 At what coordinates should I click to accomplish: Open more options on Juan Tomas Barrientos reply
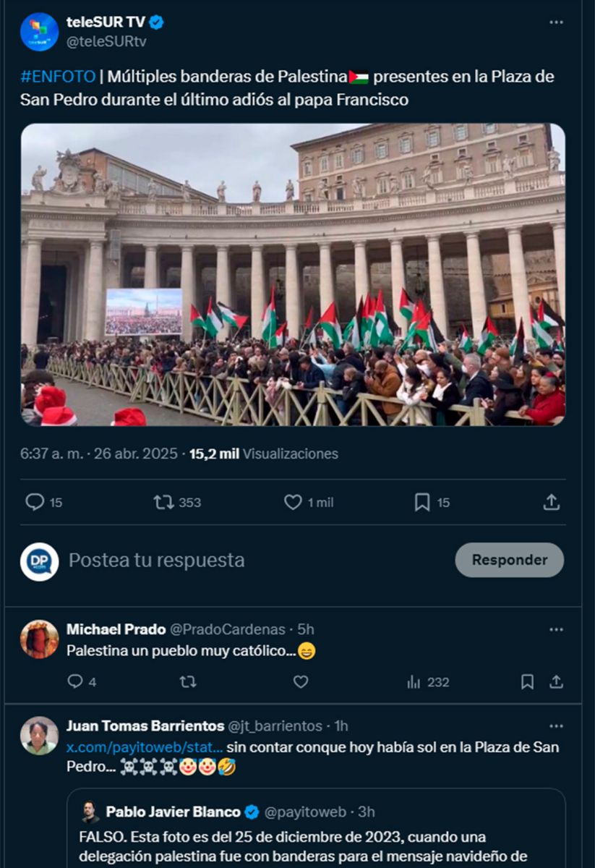556,726
